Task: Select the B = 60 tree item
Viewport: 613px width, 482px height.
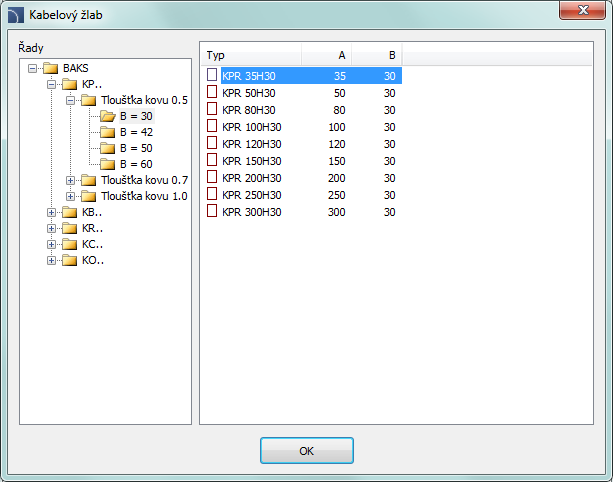Action: pos(136,165)
